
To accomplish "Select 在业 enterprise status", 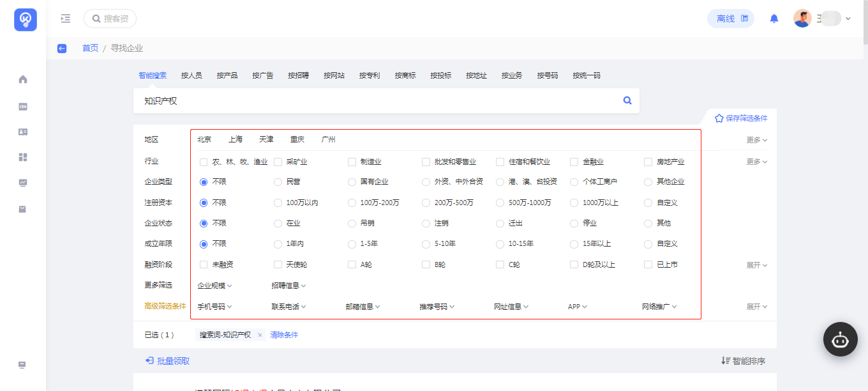I will click(x=278, y=224).
